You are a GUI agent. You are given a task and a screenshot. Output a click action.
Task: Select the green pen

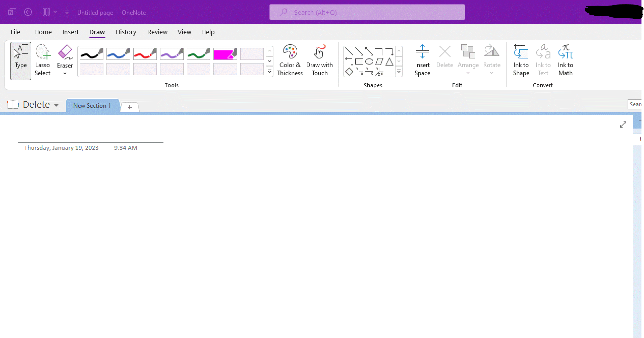[199, 54]
